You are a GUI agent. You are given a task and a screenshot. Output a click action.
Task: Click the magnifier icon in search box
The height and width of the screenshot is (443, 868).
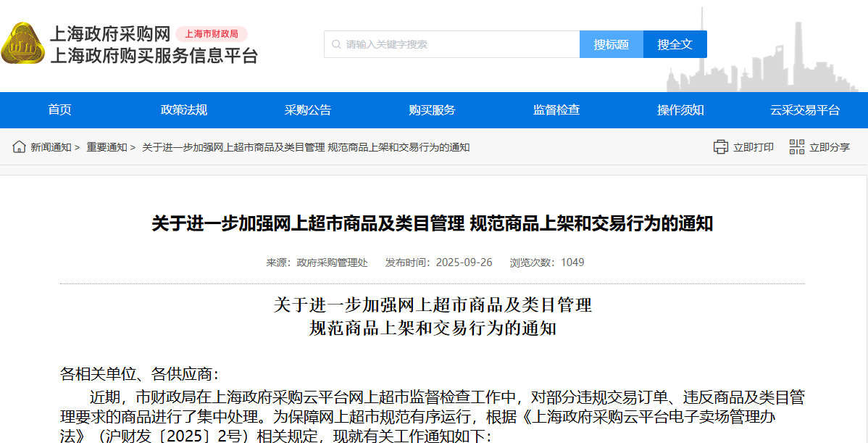(x=336, y=44)
